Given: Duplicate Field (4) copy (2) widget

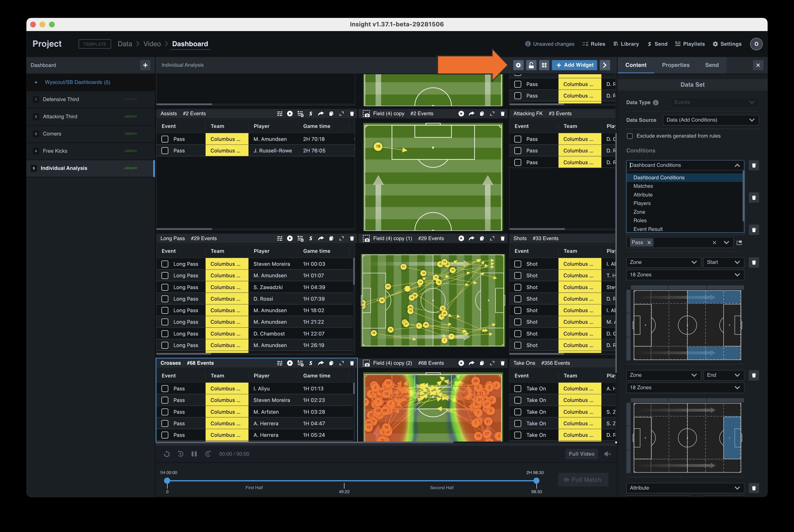Looking at the screenshot, I should 482,363.
